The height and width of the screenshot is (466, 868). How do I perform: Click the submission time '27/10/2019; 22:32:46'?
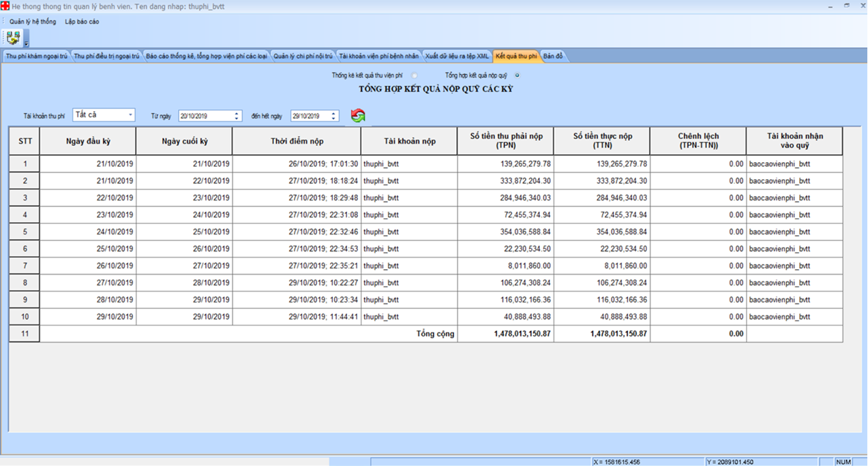point(323,232)
